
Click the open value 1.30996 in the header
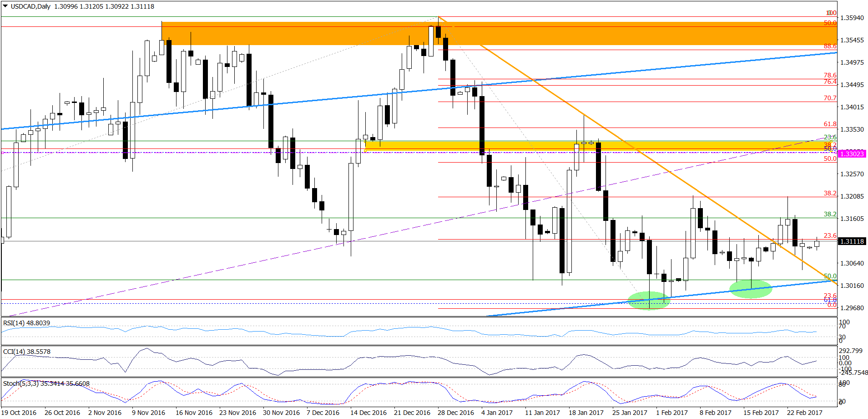[x=66, y=6]
